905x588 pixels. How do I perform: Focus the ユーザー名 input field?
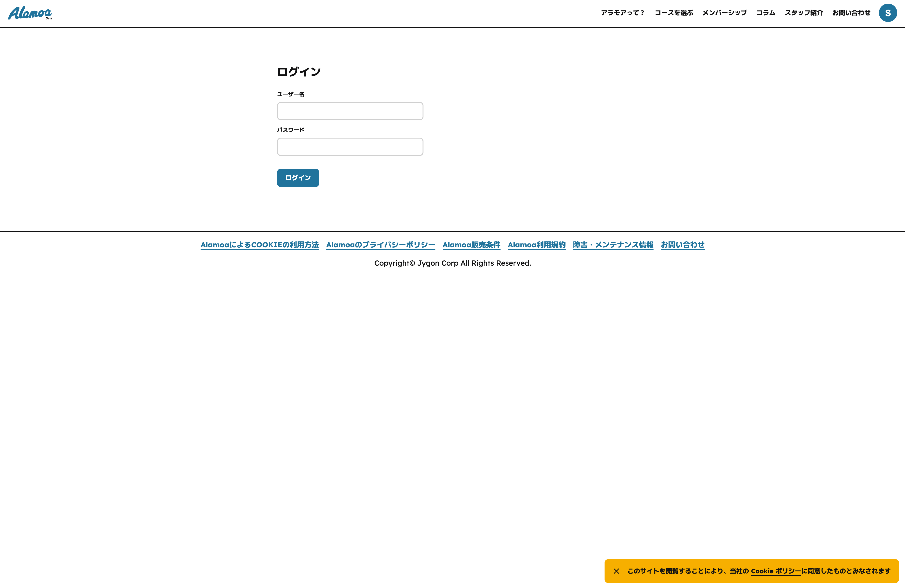(x=350, y=111)
